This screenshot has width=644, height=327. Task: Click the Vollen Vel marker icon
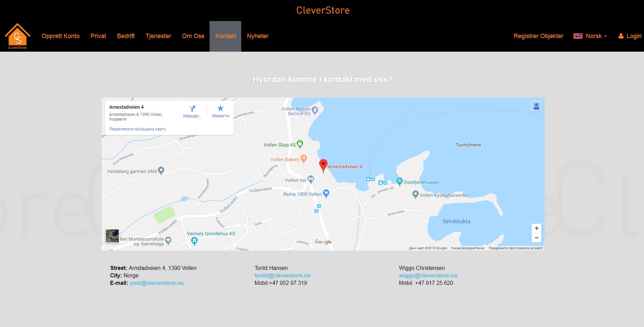(311, 179)
